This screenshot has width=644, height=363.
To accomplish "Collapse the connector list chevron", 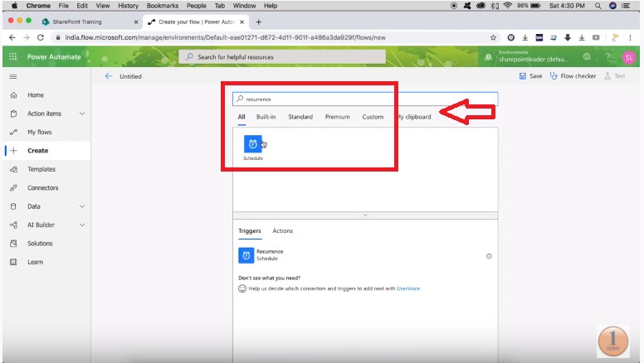I will pyautogui.click(x=365, y=215).
